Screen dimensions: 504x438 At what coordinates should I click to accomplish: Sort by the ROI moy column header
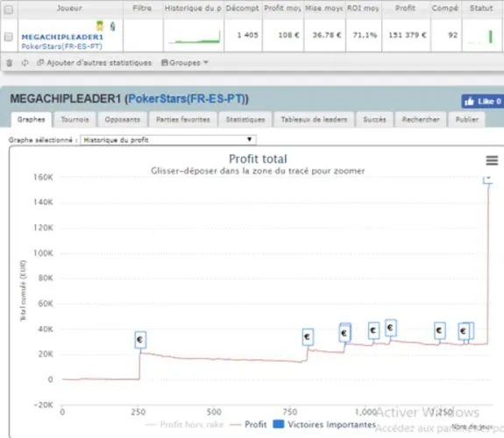point(363,9)
